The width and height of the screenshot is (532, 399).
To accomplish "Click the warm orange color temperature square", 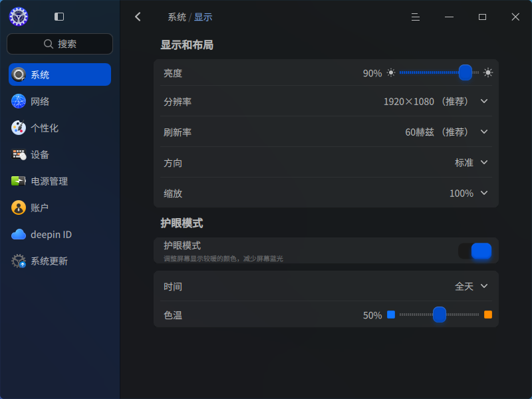I will (x=488, y=315).
